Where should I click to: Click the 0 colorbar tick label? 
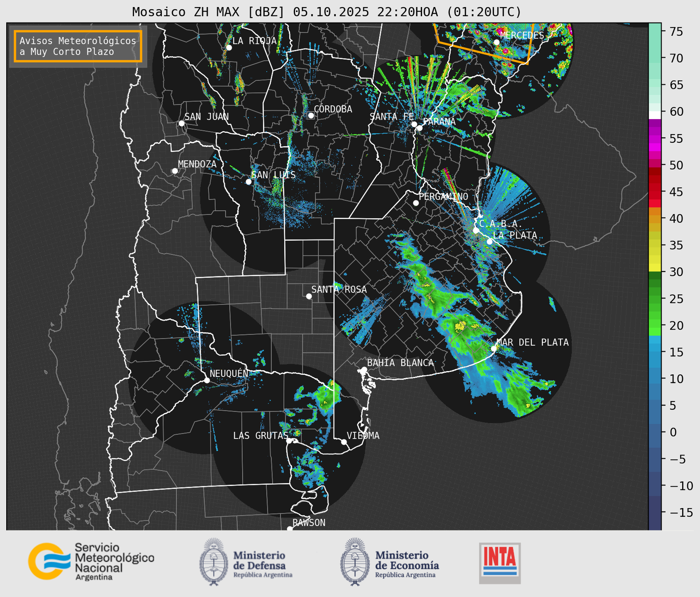tap(673, 432)
